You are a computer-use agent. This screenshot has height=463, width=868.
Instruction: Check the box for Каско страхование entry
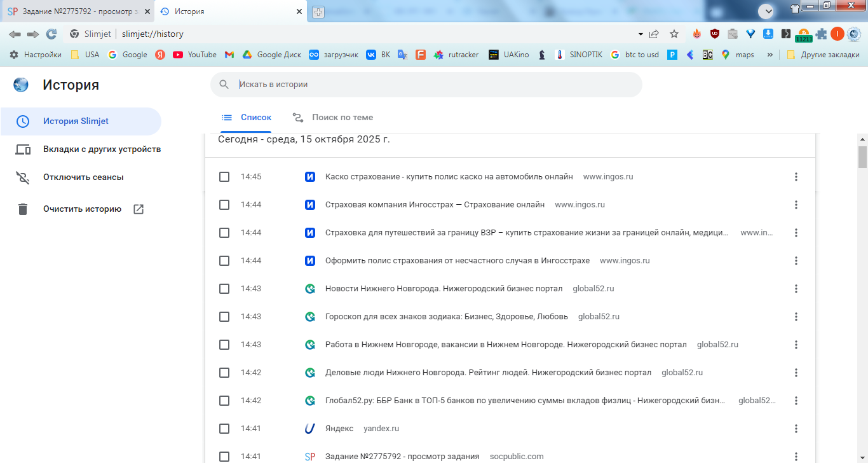[x=224, y=177]
